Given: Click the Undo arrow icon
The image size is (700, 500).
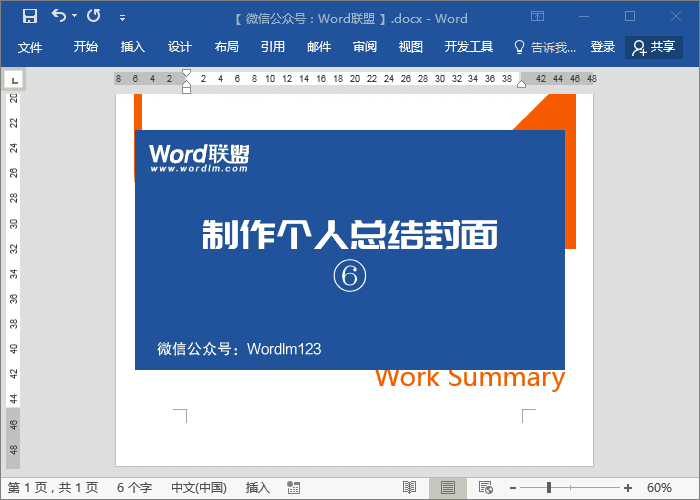Looking at the screenshot, I should tap(58, 16).
